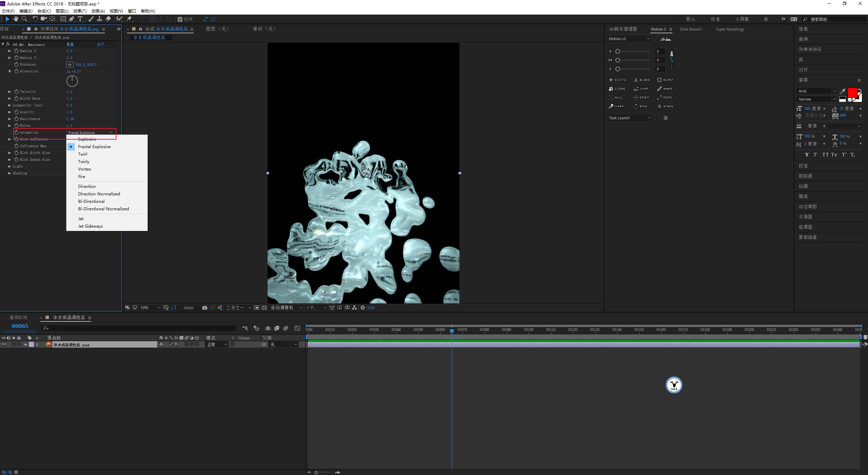
Task: Select the Twirl option from dropdown
Action: 83,154
